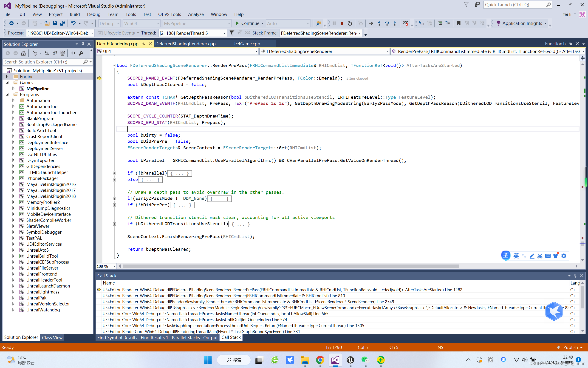
Task: Stop debugging with the red square
Action: tap(342, 23)
